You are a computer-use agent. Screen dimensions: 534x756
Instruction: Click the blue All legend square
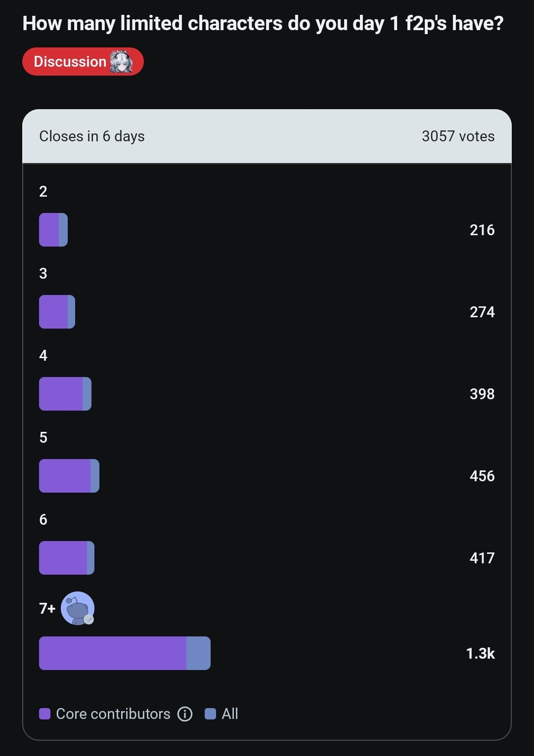(210, 714)
